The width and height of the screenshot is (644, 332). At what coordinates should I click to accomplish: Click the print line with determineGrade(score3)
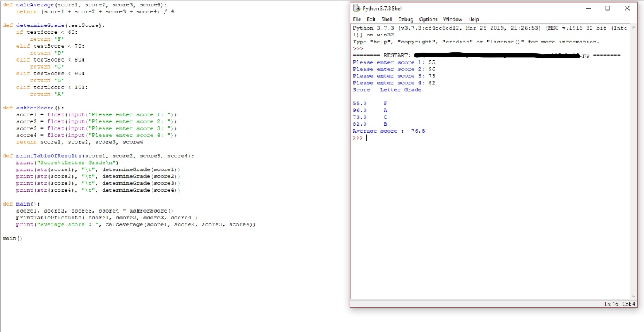click(x=98, y=183)
